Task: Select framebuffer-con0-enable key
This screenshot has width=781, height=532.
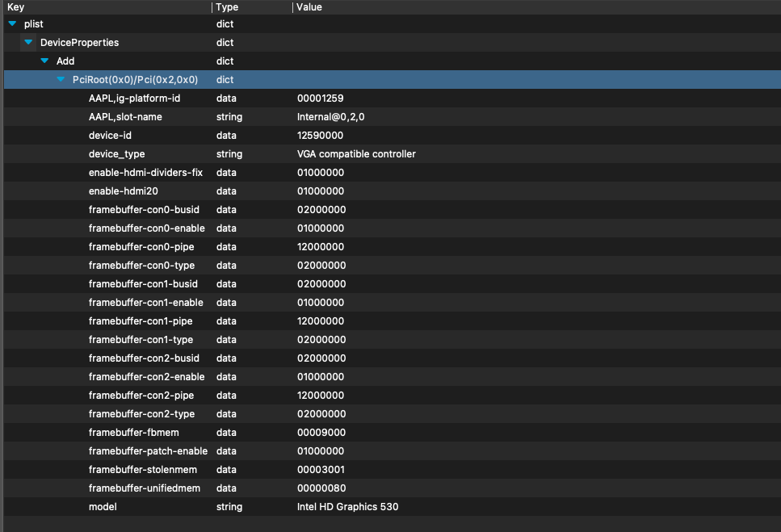Action: (146, 228)
